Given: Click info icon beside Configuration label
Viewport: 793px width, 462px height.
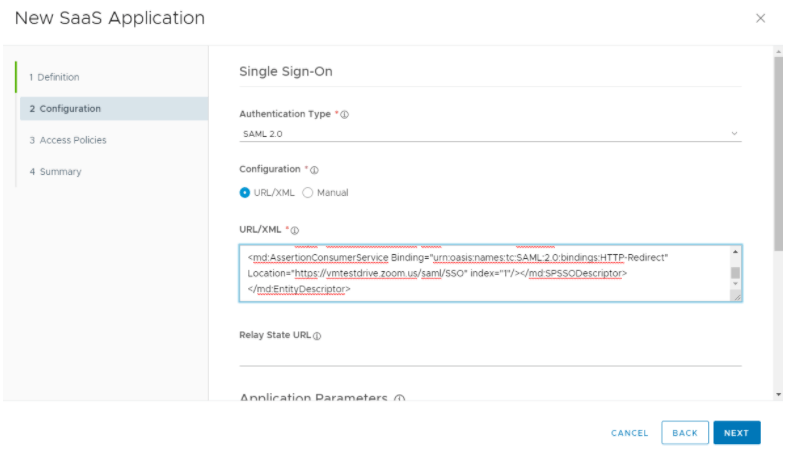Looking at the screenshot, I should pyautogui.click(x=314, y=170).
